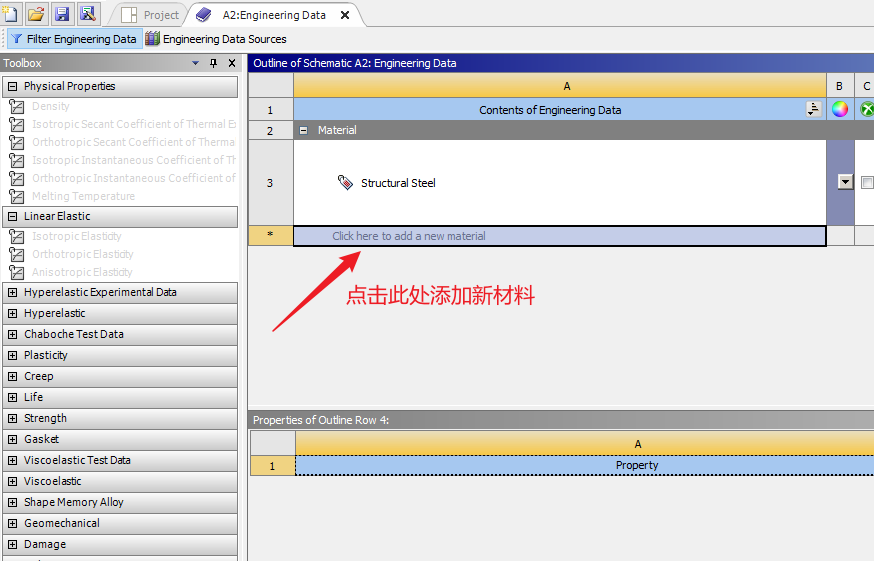Open Engineering Data Sources
Image resolution: width=874 pixels, height=561 pixels.
click(216, 39)
